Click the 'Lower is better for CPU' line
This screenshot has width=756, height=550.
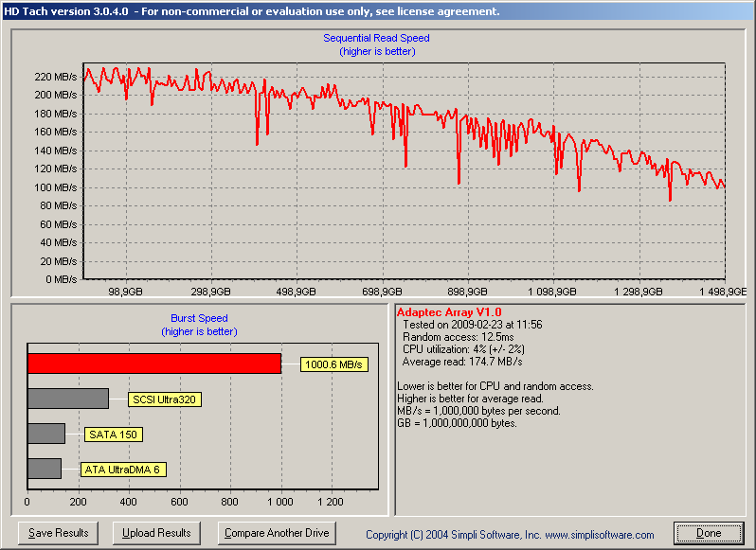[x=495, y=386]
